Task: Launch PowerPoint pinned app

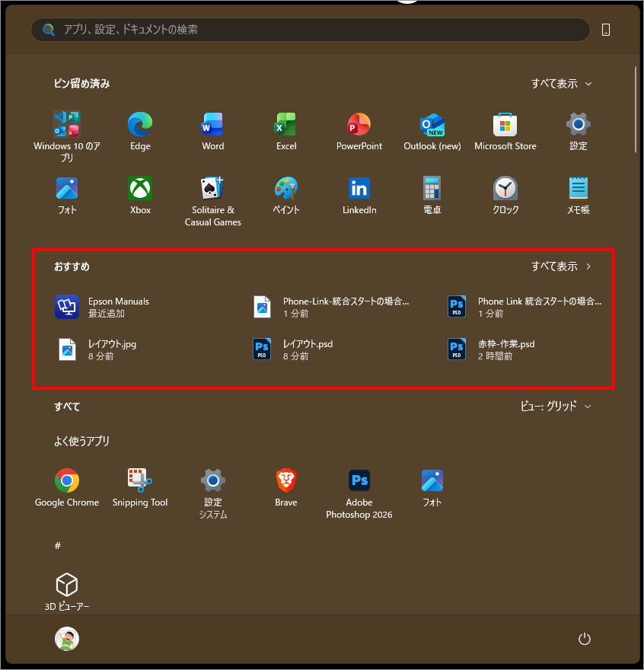Action: point(359,125)
